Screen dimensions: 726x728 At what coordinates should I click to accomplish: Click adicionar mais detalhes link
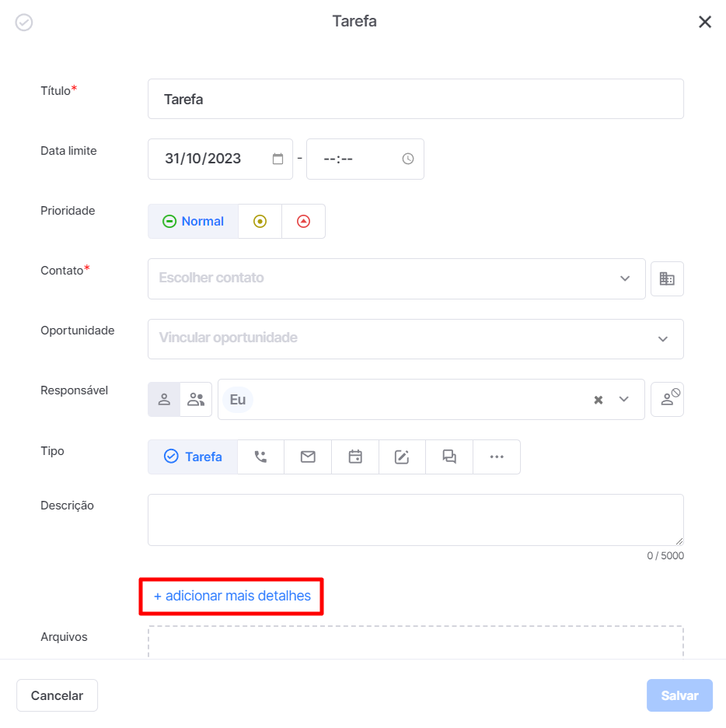[x=232, y=596]
